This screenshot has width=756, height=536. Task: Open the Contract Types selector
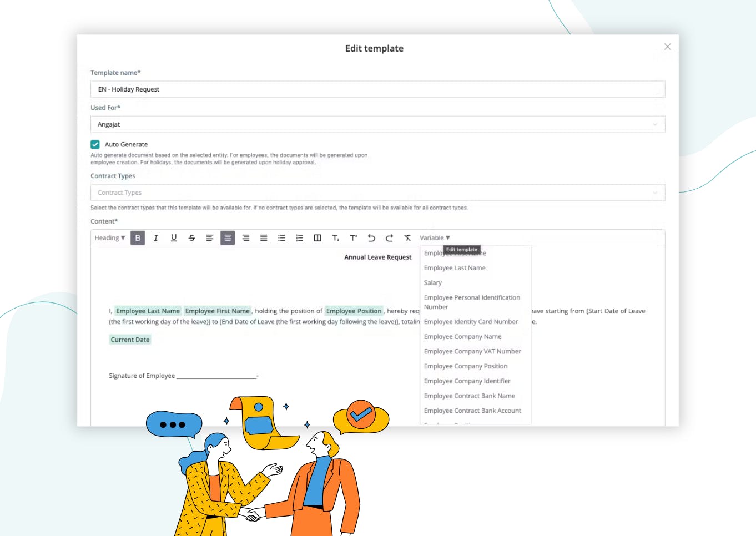pos(377,192)
